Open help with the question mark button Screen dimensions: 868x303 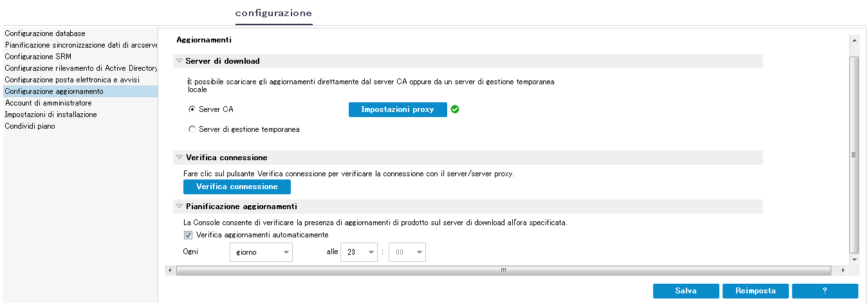tap(825, 291)
